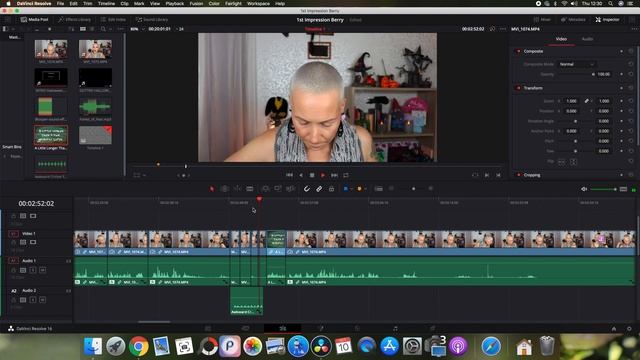Open the Timeline menu

106,3
